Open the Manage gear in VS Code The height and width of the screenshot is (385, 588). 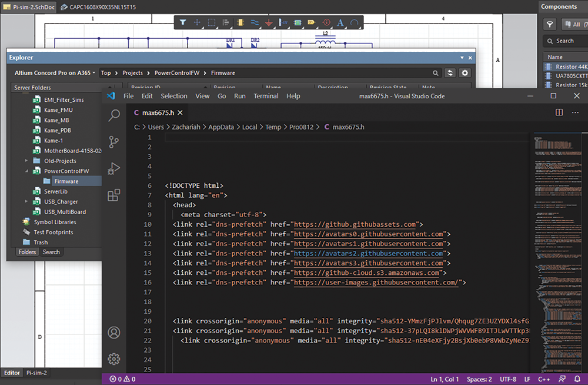point(114,359)
